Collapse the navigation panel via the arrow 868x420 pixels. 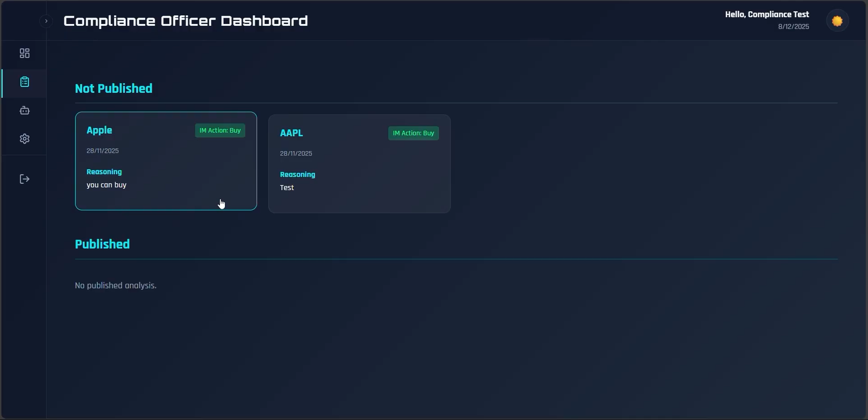pos(46,21)
